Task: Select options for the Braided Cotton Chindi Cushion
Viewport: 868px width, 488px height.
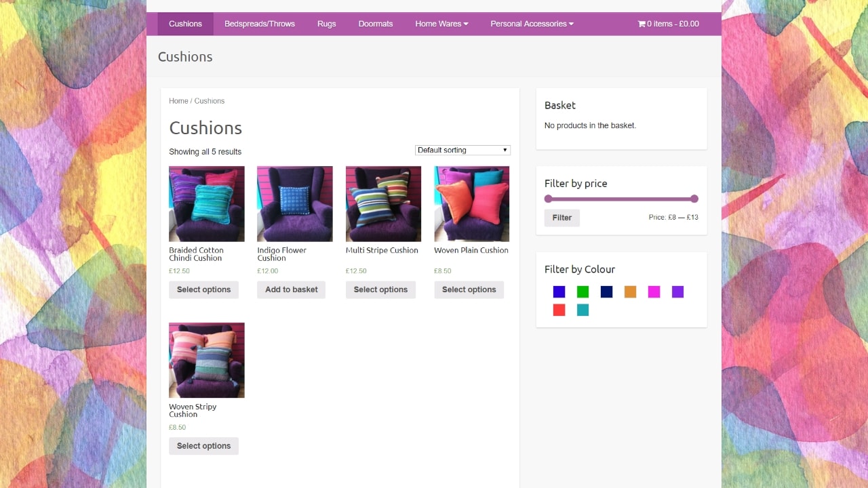Action: pos(203,289)
